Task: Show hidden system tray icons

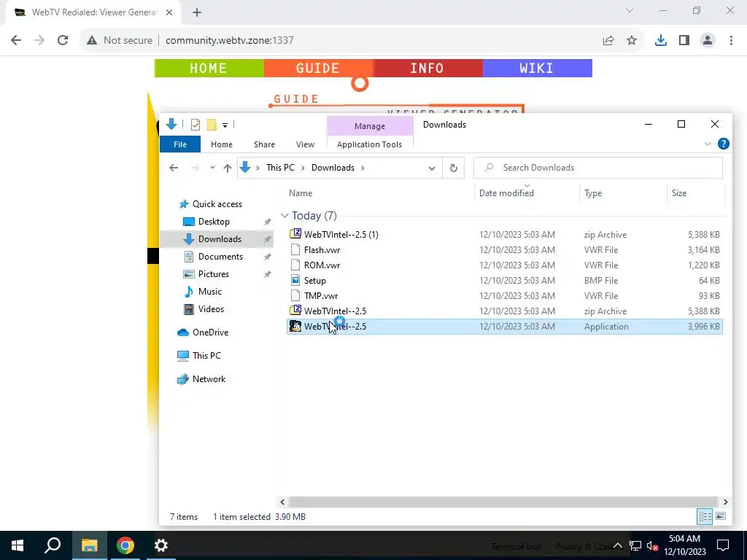Action: 617,545
